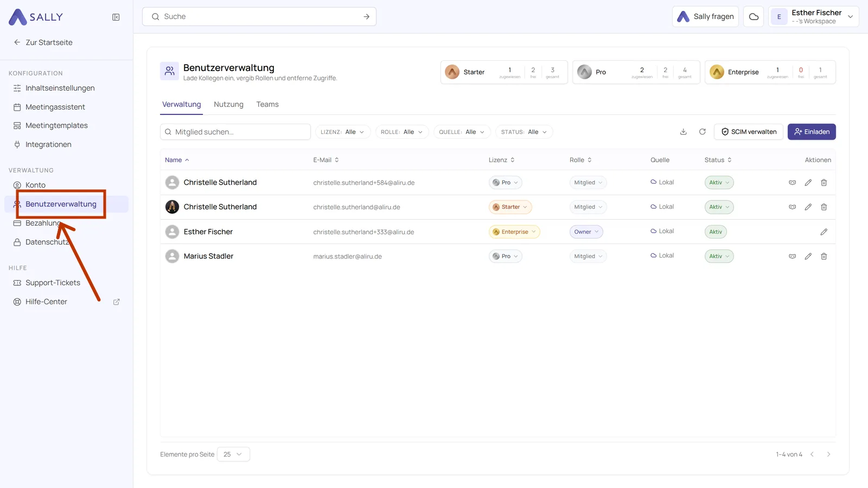Click the name Esther Fischer in the table
The width and height of the screenshot is (868, 488).
(208, 232)
